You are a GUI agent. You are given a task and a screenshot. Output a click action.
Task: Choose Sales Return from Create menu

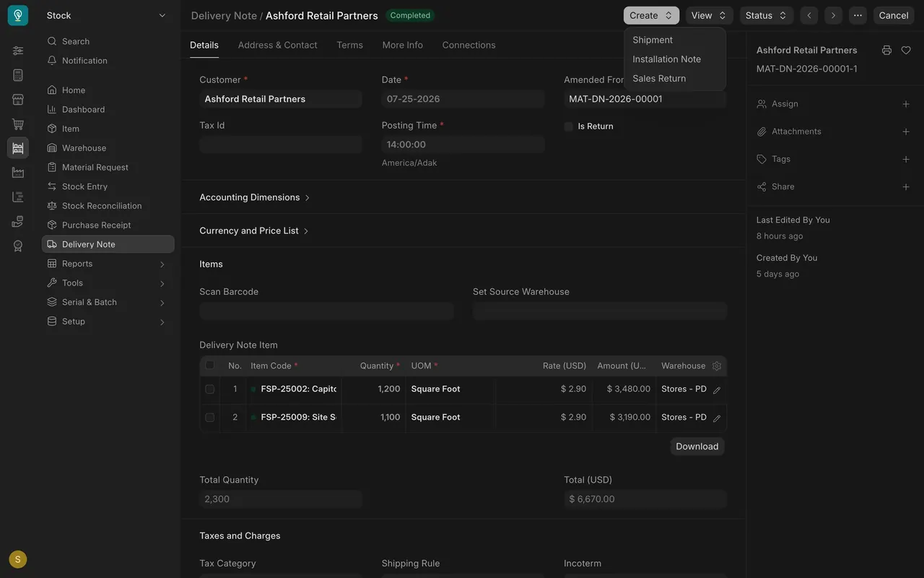tap(674, 78)
